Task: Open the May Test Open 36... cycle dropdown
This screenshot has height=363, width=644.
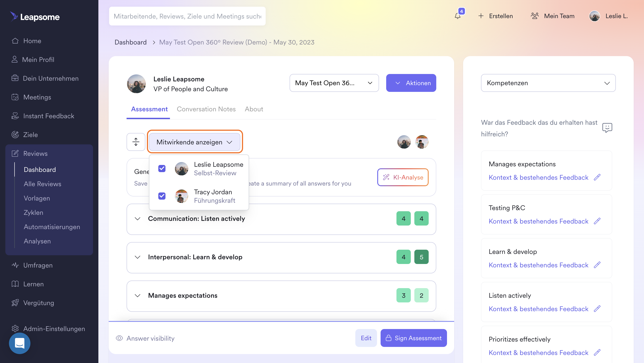Action: tap(334, 83)
